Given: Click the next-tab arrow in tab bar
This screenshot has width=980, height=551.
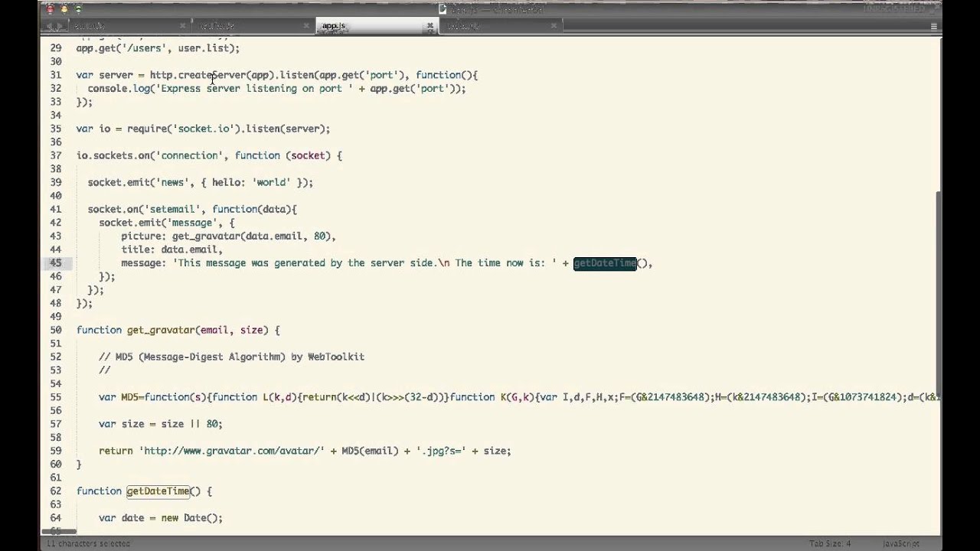Looking at the screenshot, I should 59,26.
